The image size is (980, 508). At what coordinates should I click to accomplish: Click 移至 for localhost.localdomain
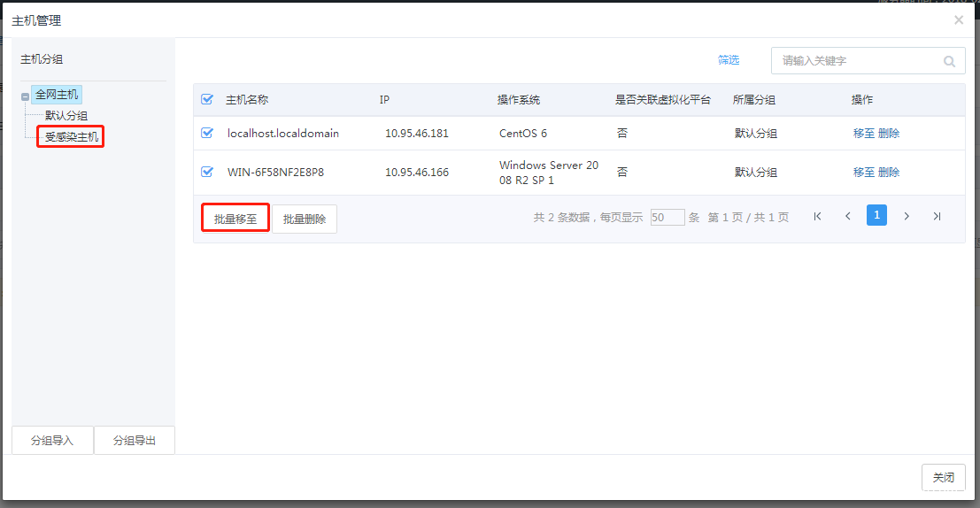point(863,134)
